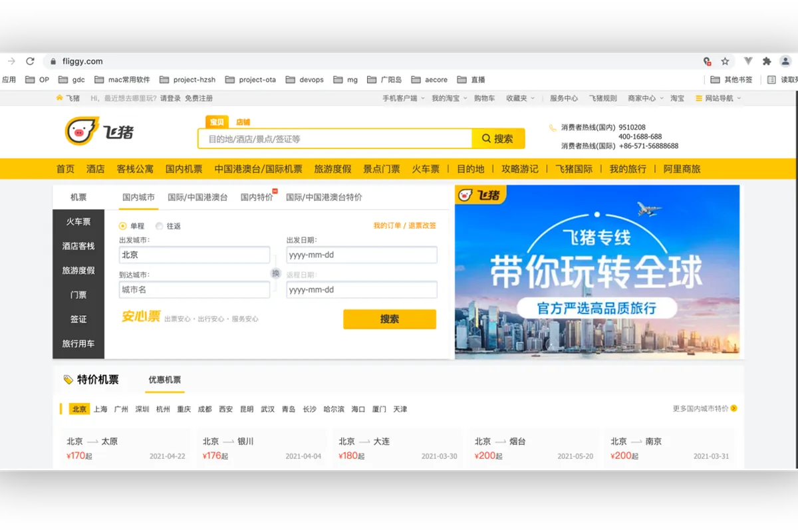Click the house icon beside 飞猪
Image resolution: width=798 pixels, height=532 pixels.
pyautogui.click(x=59, y=98)
